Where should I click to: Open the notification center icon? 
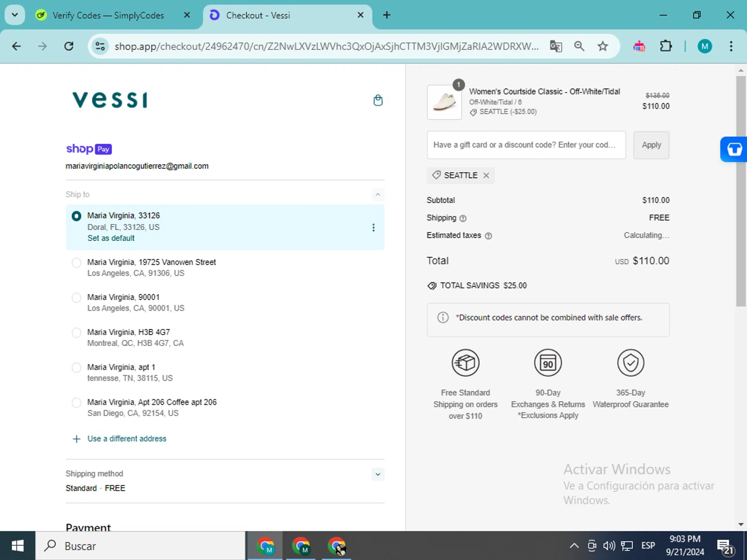(725, 546)
